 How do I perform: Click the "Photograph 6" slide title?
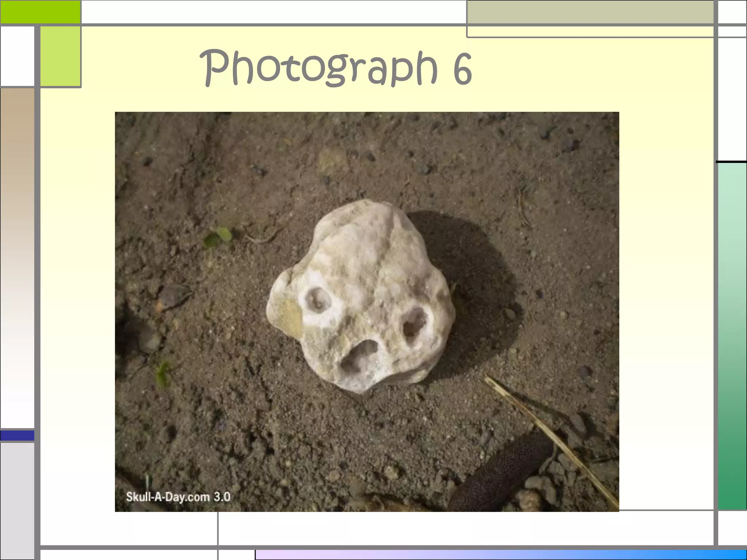336,68
